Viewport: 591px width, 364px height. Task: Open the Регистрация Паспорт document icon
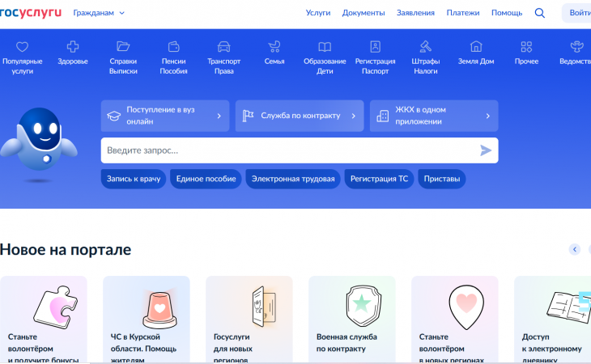(x=375, y=47)
